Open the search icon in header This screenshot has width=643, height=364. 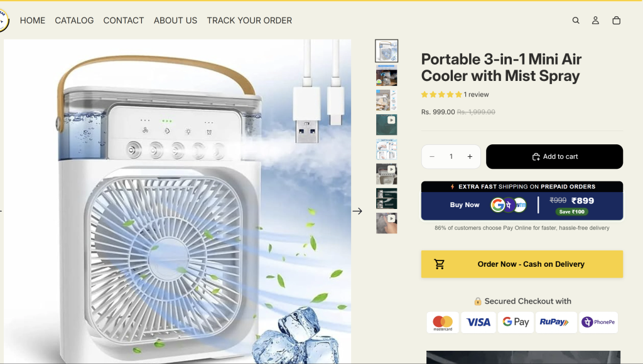point(576,21)
